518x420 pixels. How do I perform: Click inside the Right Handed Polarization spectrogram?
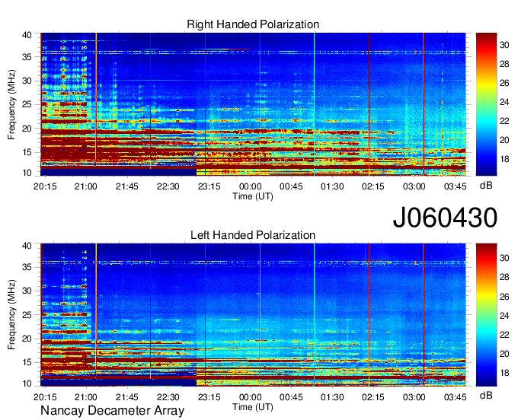tap(253, 104)
